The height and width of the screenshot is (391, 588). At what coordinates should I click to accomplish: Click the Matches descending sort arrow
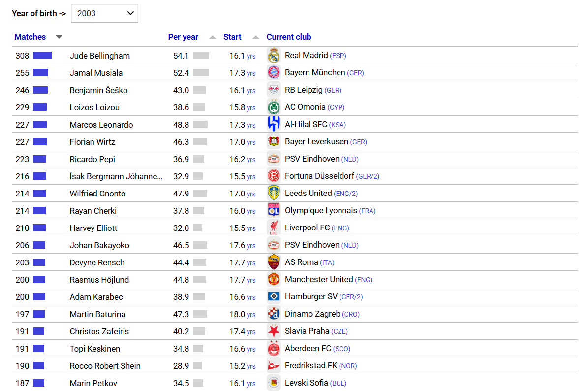click(x=59, y=37)
